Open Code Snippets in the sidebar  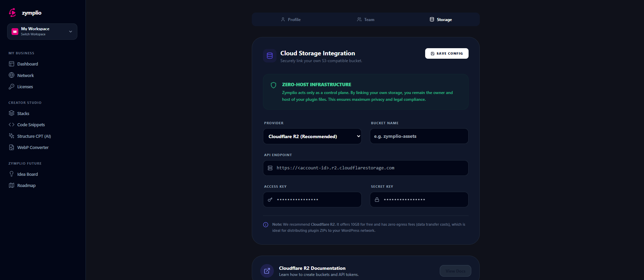coord(31,125)
